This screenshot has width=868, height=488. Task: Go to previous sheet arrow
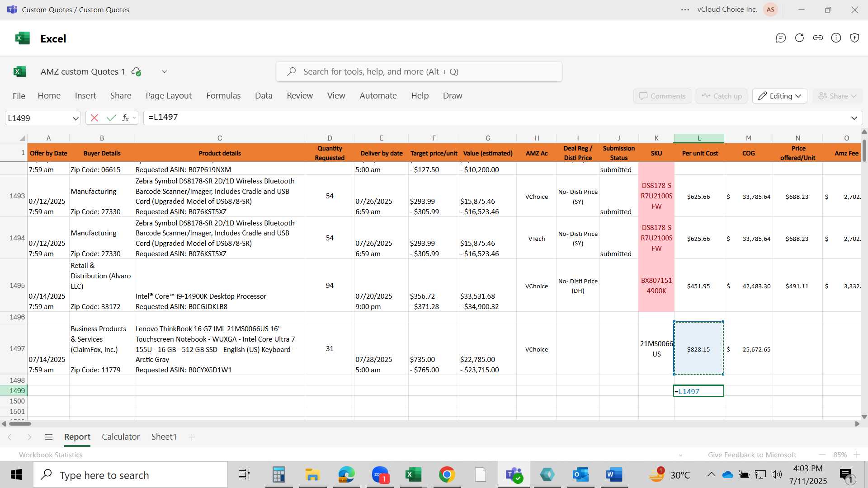(9, 437)
